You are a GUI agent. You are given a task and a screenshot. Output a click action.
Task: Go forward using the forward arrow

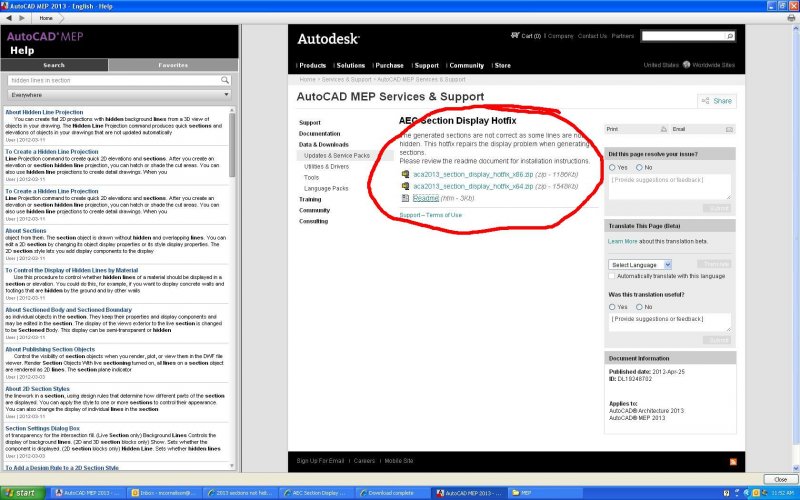pyautogui.click(x=22, y=18)
